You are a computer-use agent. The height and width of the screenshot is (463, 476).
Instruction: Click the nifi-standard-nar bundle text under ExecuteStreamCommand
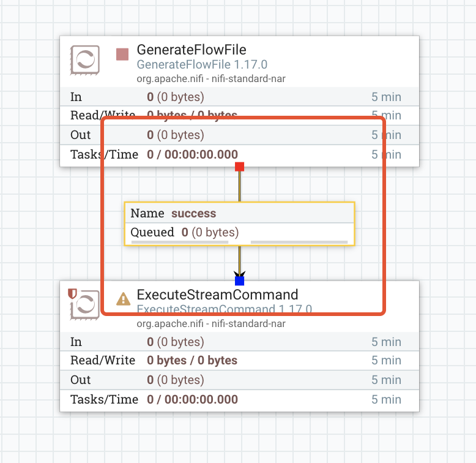[211, 324]
